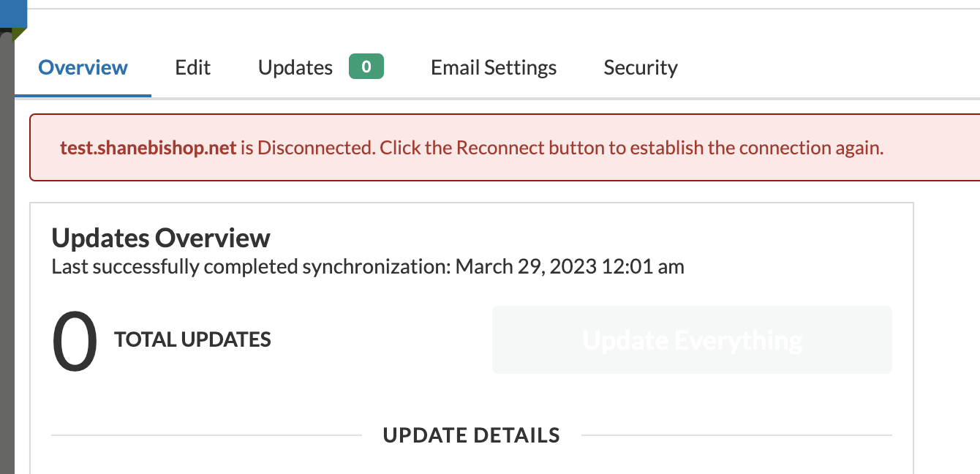Select the Updates Overview heading
Screen dimensions: 980x474
160,237
